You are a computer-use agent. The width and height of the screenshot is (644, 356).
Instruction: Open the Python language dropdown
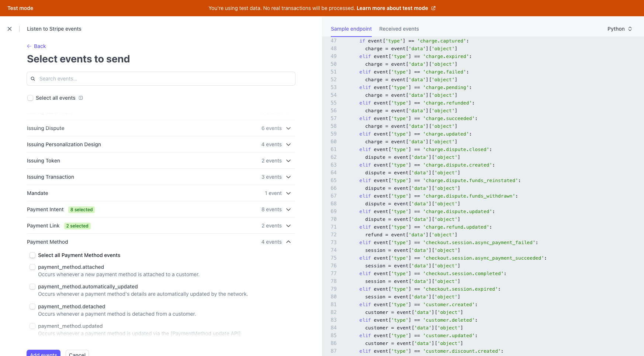click(620, 29)
